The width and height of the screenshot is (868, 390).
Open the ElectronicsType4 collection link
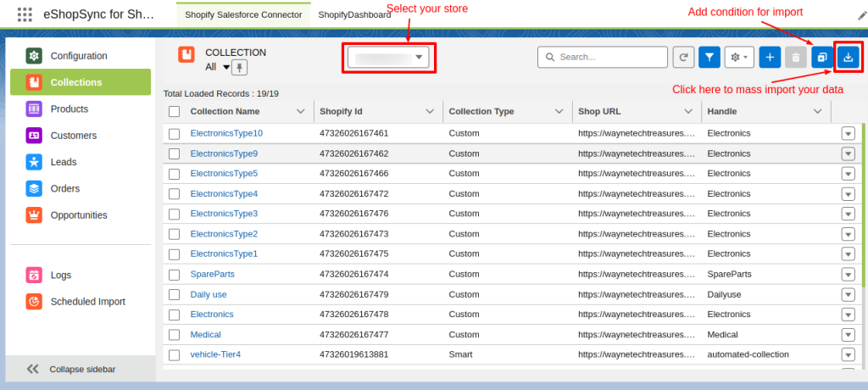coord(224,194)
